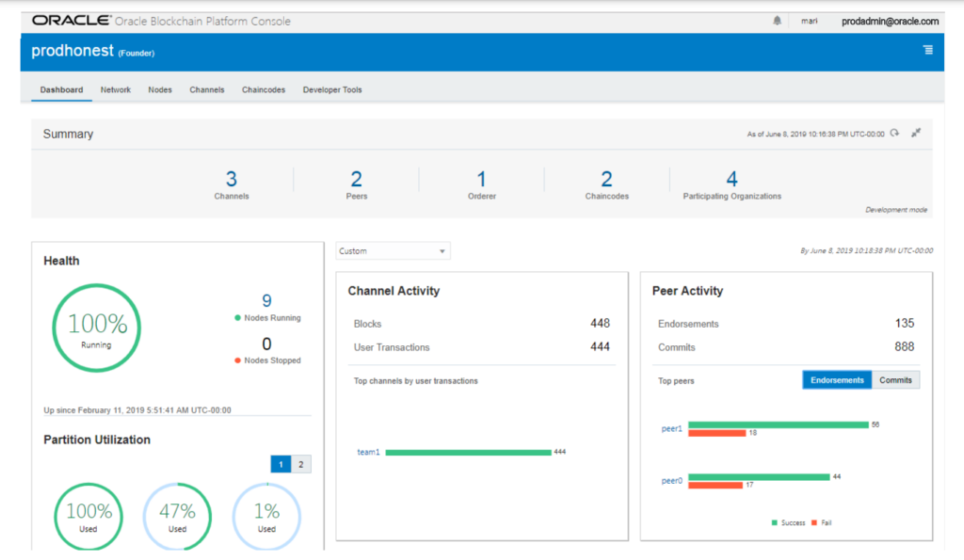The image size is (964, 560).
Task: Open the mari user dropdown
Action: [x=810, y=20]
